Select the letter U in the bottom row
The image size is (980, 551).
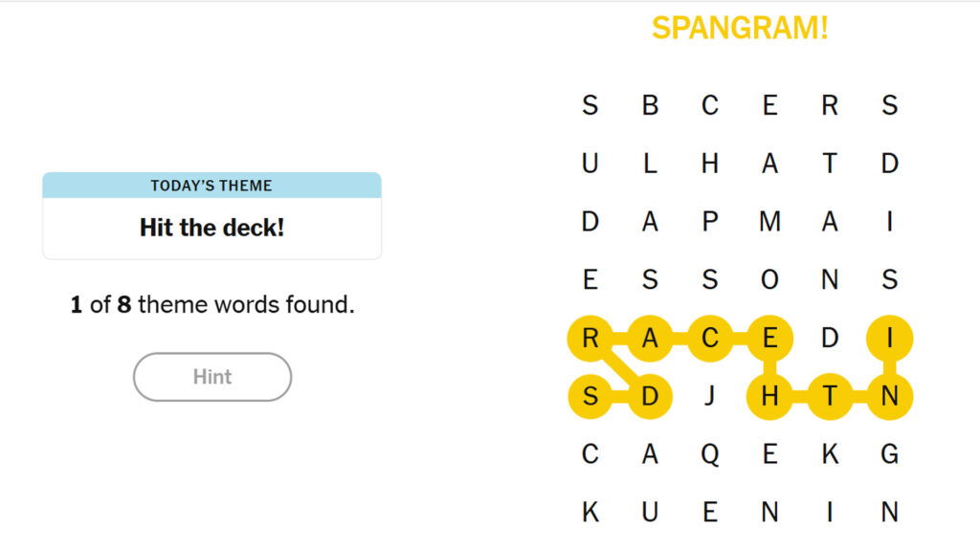(x=650, y=513)
